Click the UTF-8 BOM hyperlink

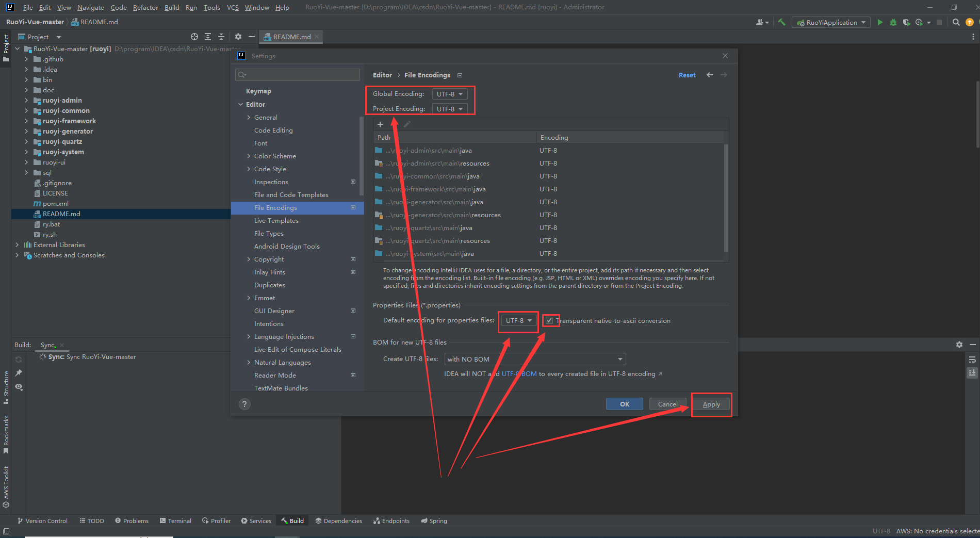coord(519,374)
